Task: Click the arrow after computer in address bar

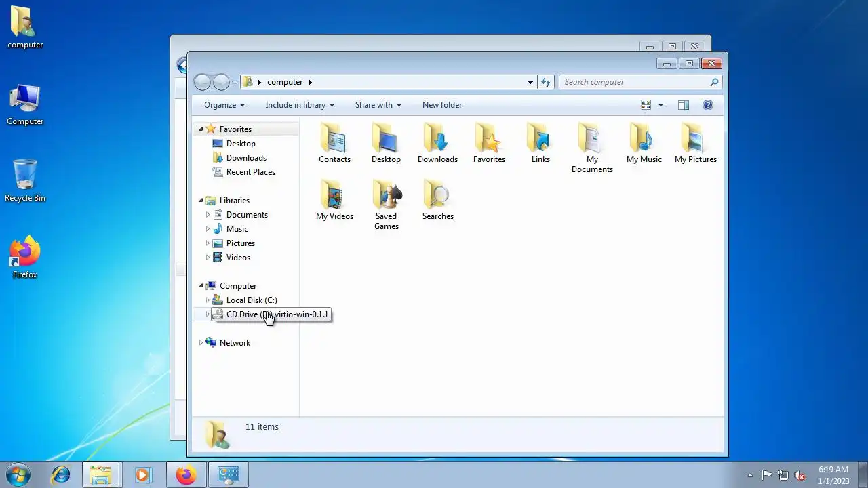Action: (311, 82)
